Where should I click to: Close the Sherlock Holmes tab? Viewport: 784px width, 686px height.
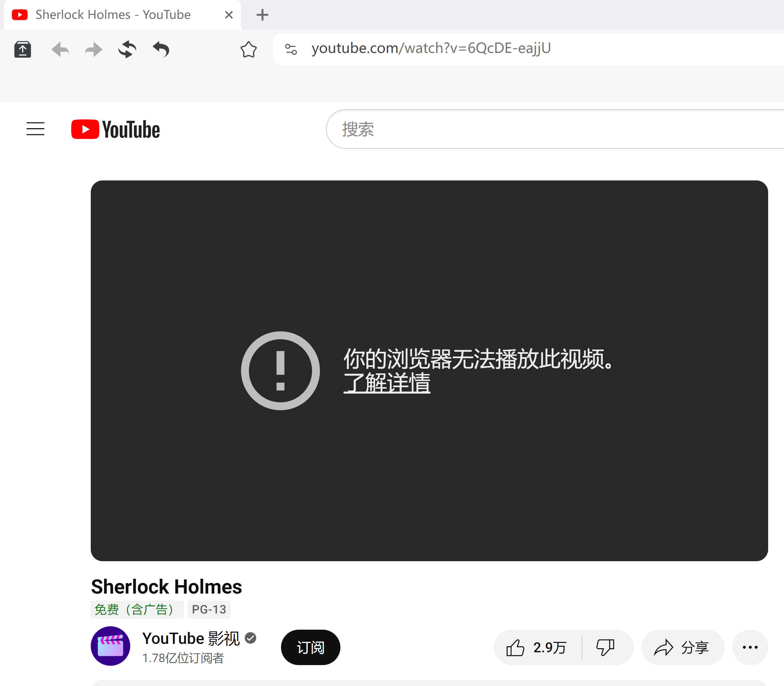pos(229,15)
